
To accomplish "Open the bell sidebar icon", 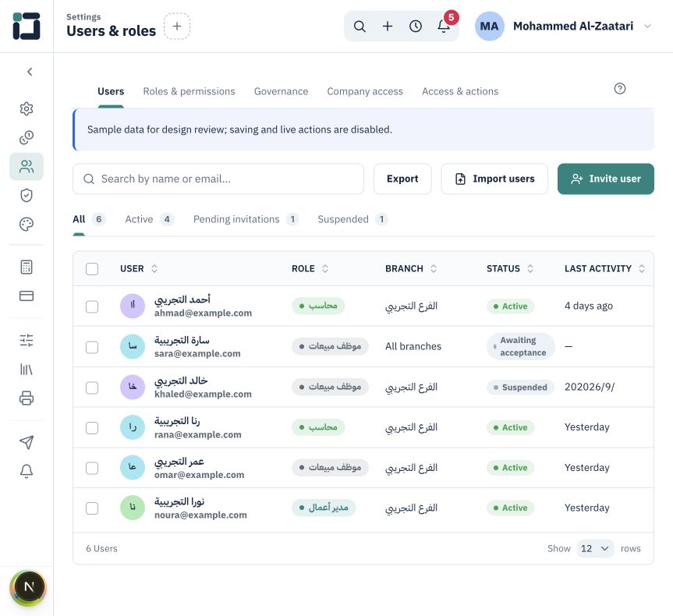I will click(27, 471).
